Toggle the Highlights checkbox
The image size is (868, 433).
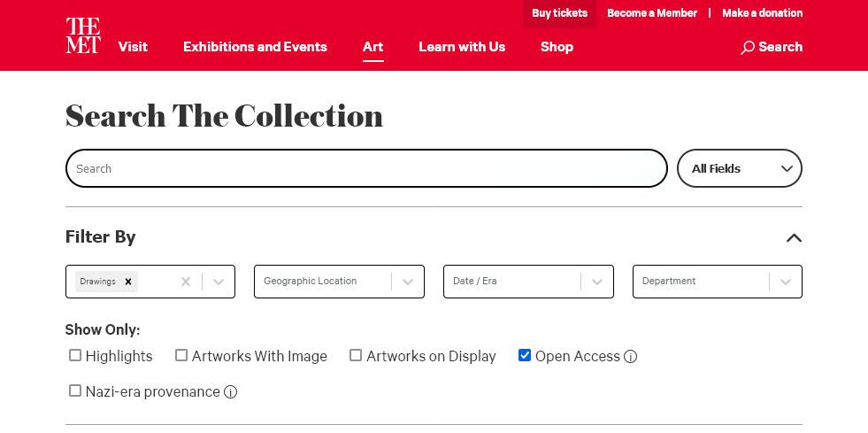pyautogui.click(x=75, y=356)
